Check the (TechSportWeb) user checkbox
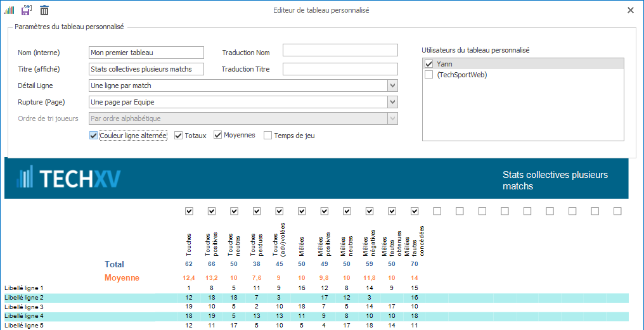Viewport: 644px width, 330px height. pyautogui.click(x=429, y=75)
